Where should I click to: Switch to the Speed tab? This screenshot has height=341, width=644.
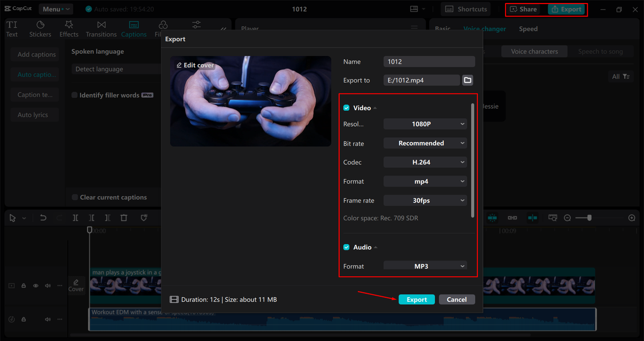[528, 29]
